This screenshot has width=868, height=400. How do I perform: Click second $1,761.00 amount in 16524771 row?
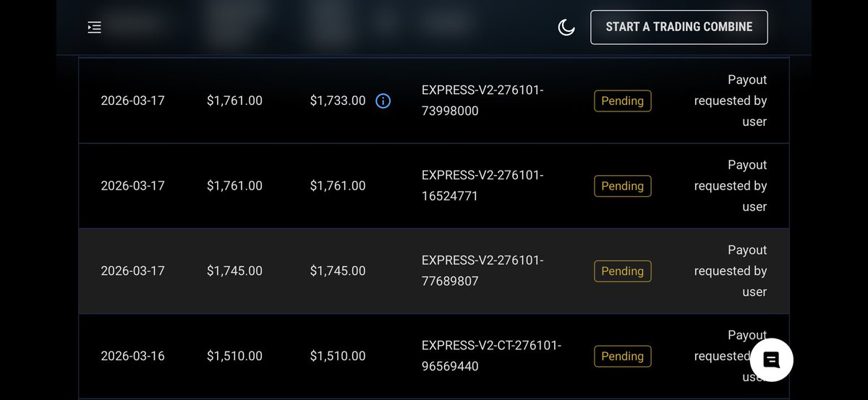(338, 186)
